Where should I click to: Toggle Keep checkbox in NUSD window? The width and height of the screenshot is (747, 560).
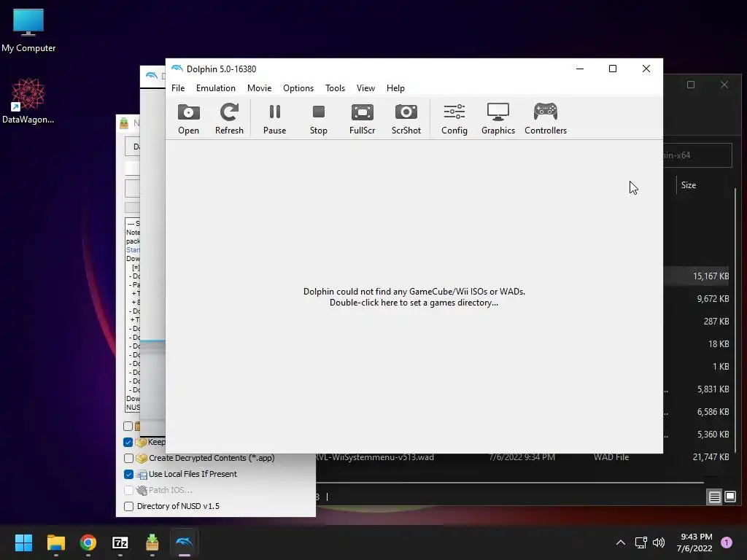128,443
